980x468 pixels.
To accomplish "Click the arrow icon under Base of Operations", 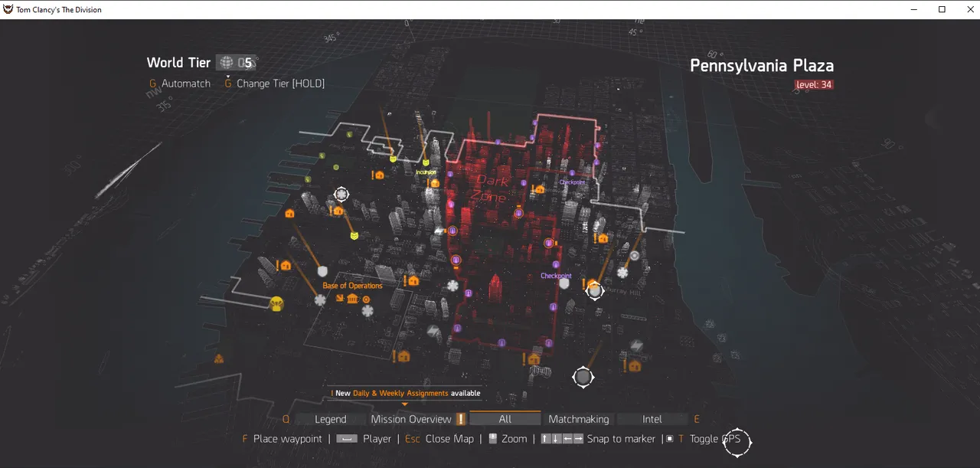I will tap(339, 299).
